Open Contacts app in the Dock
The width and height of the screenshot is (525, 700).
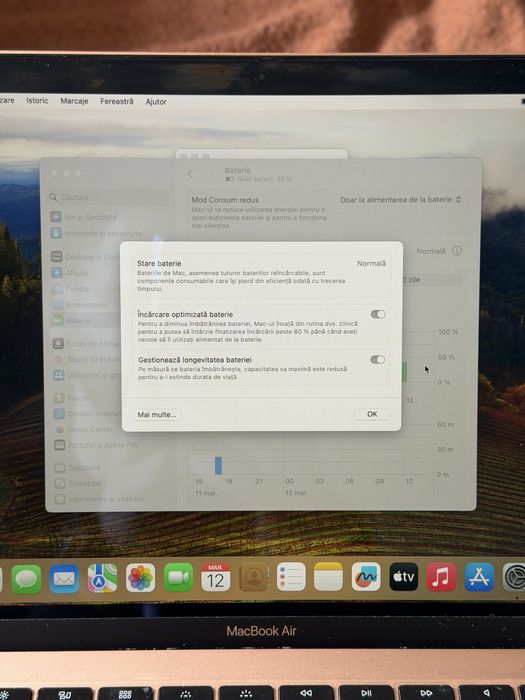[x=254, y=577]
